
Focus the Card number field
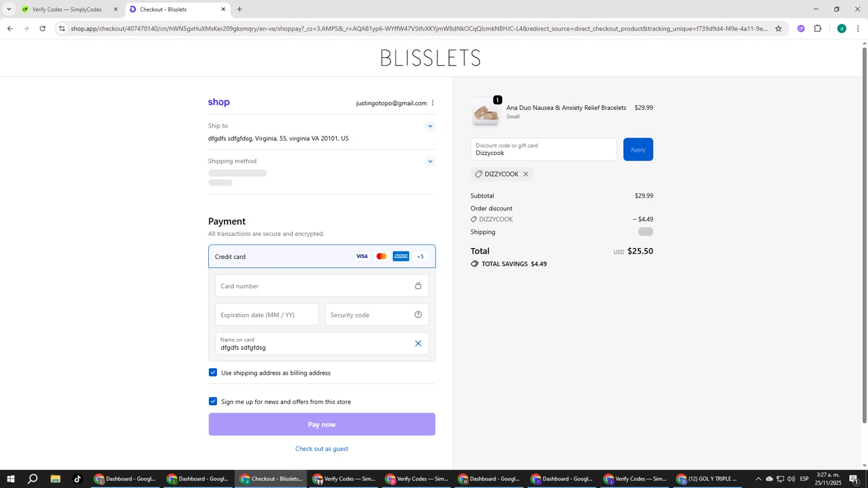click(322, 286)
